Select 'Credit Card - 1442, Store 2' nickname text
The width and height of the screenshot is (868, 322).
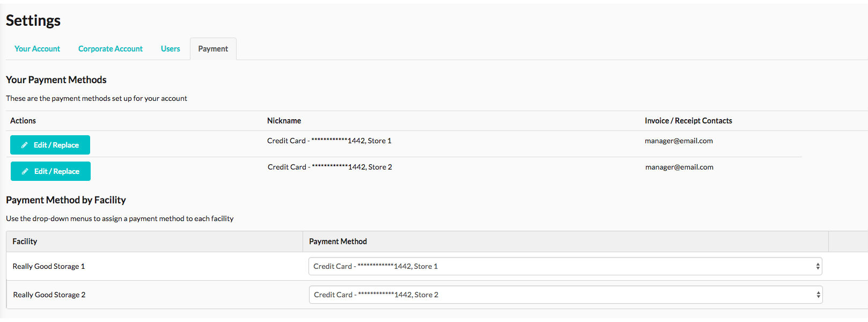330,167
